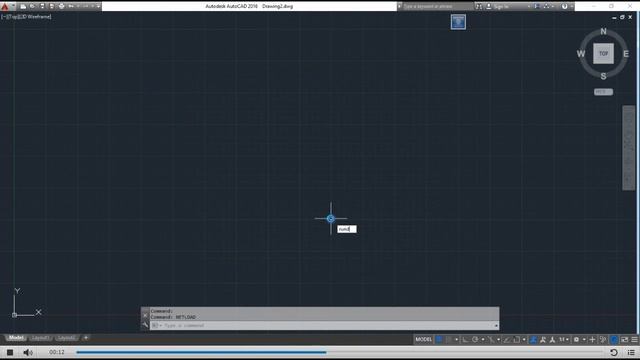Image resolution: width=640 pixels, height=360 pixels.
Task: Close the command line window with X
Action: [x=145, y=315]
